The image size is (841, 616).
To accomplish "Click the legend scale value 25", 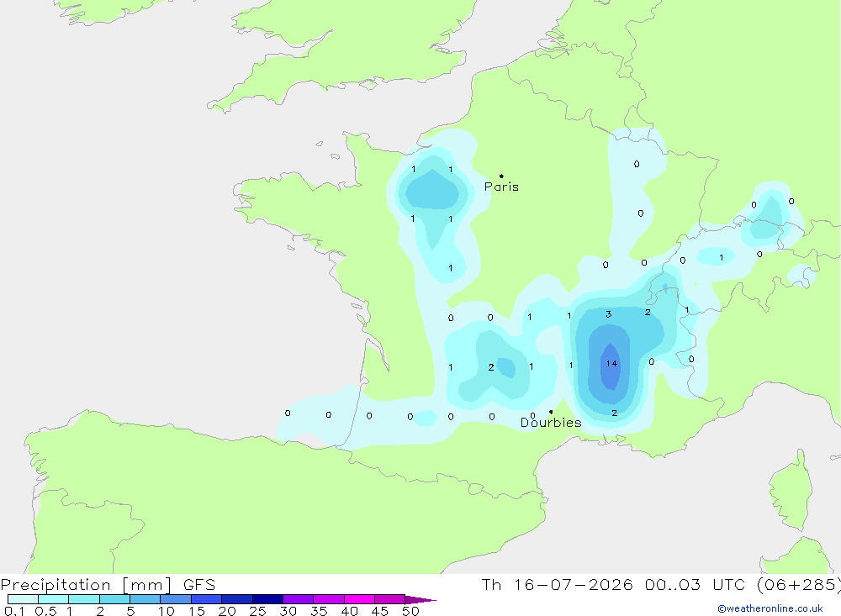I will pos(257,611).
